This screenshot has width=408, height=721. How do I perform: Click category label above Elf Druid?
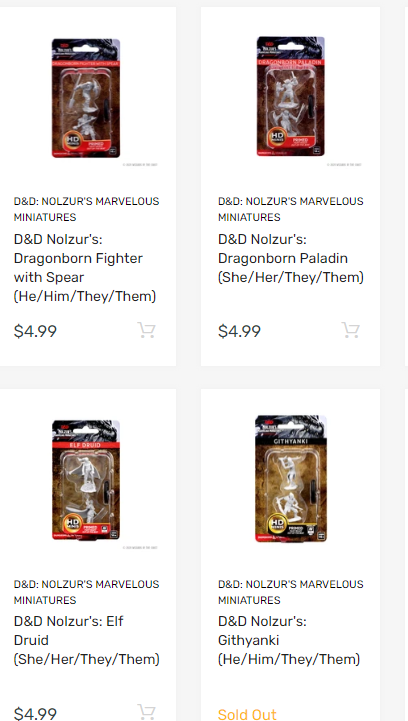coord(86,592)
